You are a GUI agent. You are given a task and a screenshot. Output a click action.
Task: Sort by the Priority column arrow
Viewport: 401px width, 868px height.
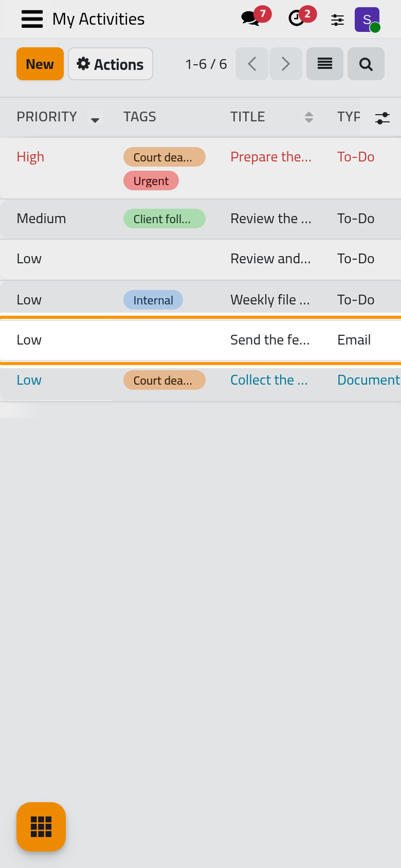[x=95, y=118]
